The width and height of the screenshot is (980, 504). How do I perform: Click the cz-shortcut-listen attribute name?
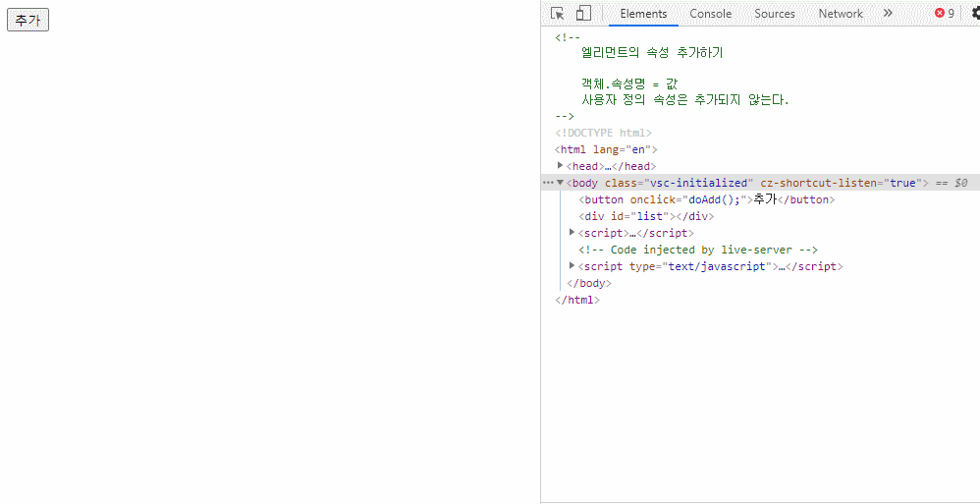coord(821,183)
